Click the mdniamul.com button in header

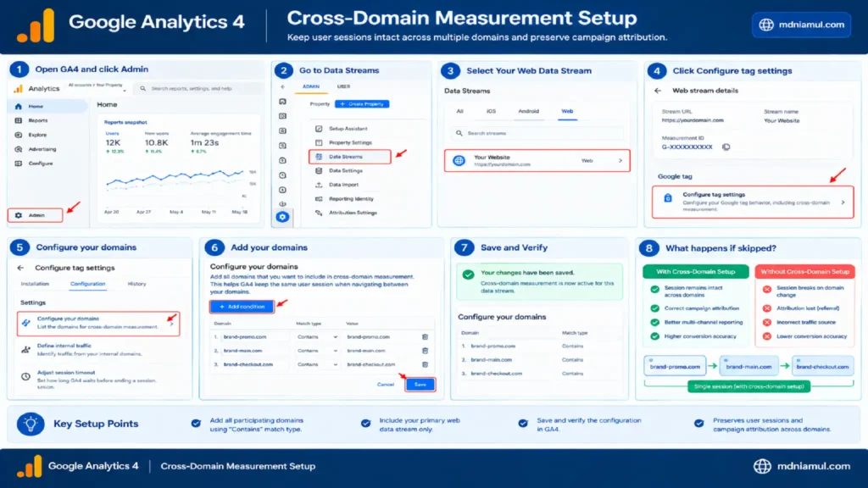(802, 25)
